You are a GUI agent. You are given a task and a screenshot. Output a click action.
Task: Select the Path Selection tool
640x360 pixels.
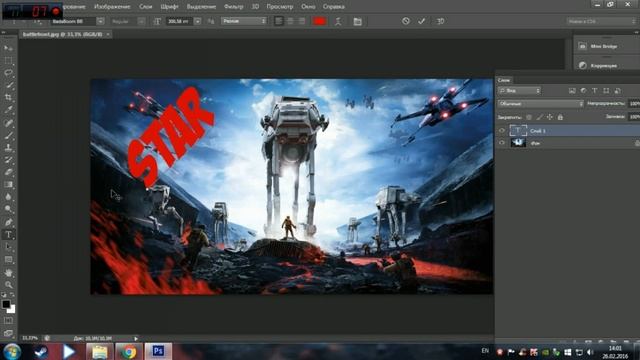click(8, 247)
